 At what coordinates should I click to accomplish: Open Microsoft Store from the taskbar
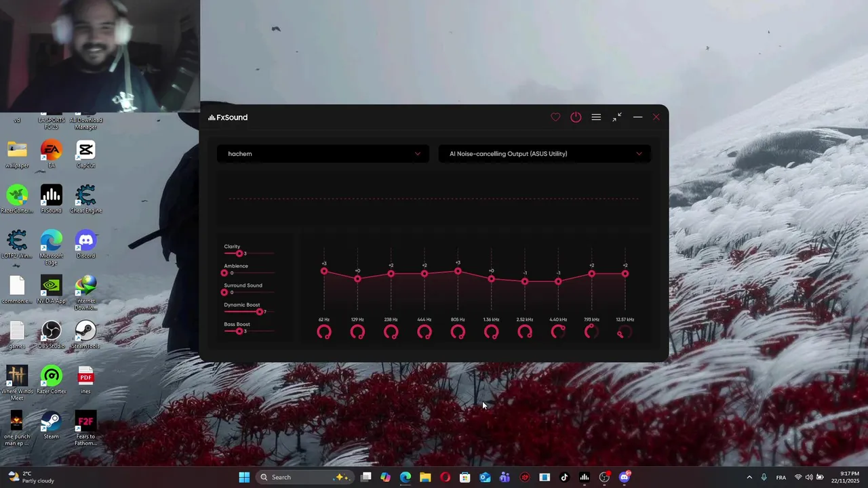[465, 477]
